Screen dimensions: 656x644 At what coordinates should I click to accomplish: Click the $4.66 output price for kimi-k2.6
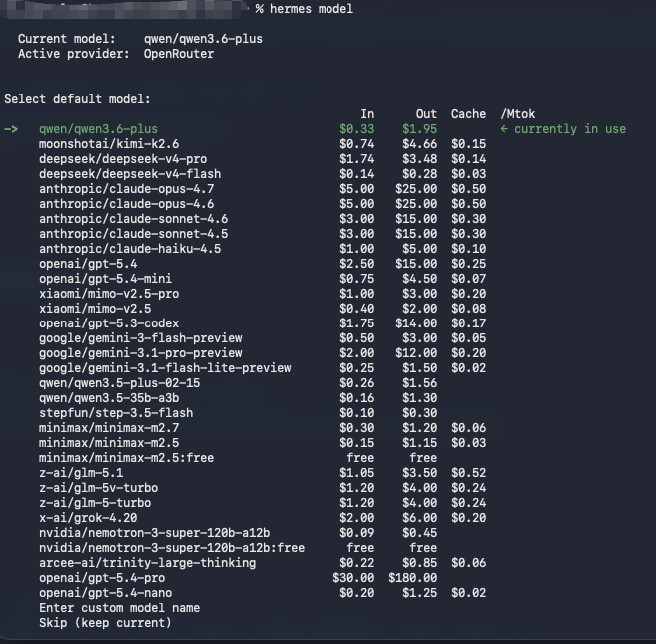(x=419, y=144)
